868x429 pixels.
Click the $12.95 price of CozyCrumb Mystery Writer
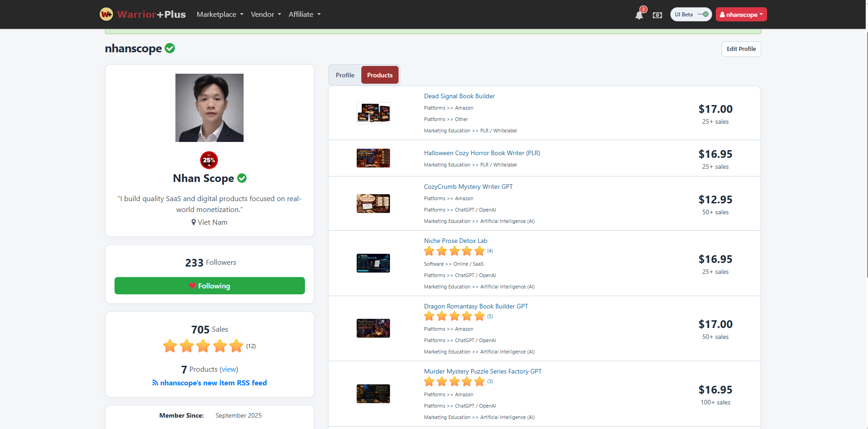[715, 200]
